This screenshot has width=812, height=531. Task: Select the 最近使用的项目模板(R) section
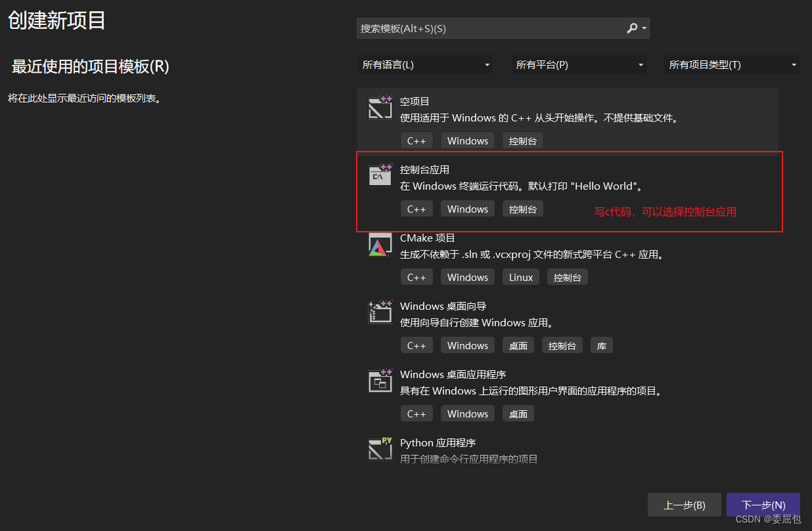click(x=89, y=67)
